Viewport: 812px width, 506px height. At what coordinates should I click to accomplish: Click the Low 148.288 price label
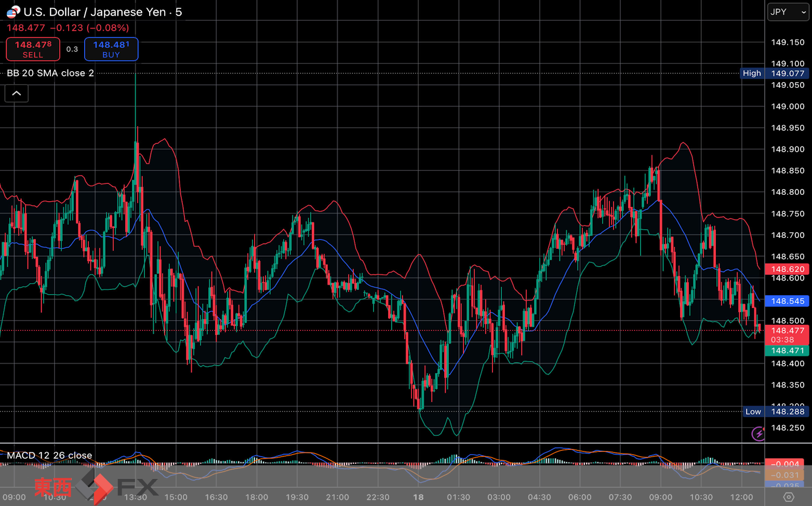coord(776,411)
